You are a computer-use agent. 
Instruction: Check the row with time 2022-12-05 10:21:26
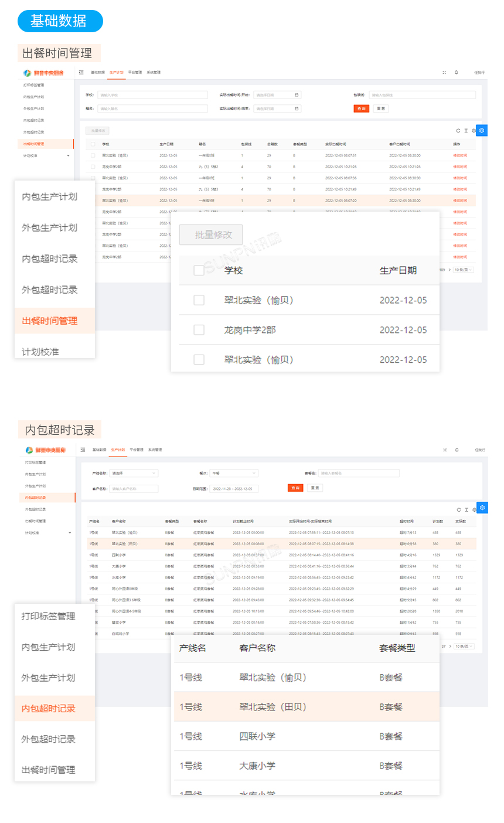click(x=93, y=167)
